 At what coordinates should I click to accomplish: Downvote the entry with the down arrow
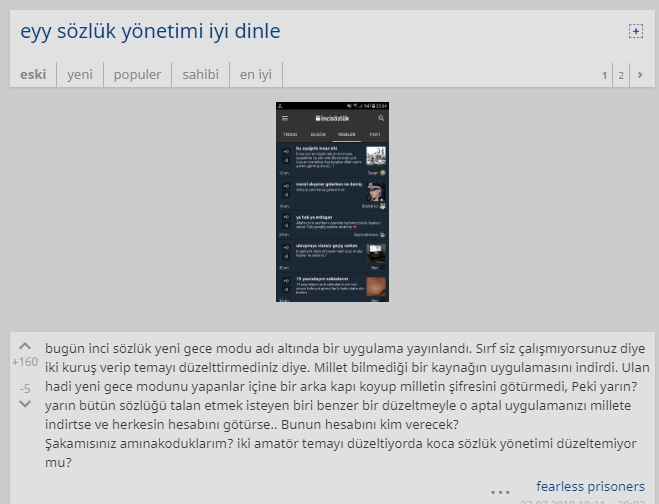click(25, 404)
